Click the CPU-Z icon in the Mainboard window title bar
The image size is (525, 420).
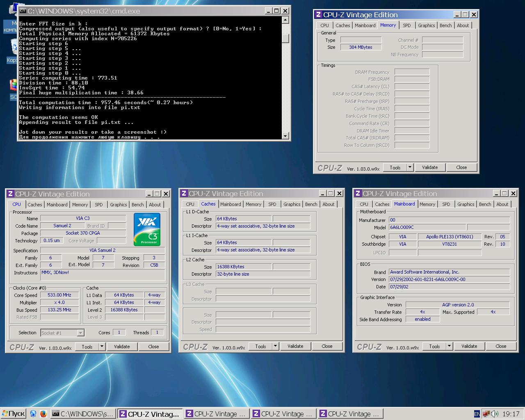(358, 193)
